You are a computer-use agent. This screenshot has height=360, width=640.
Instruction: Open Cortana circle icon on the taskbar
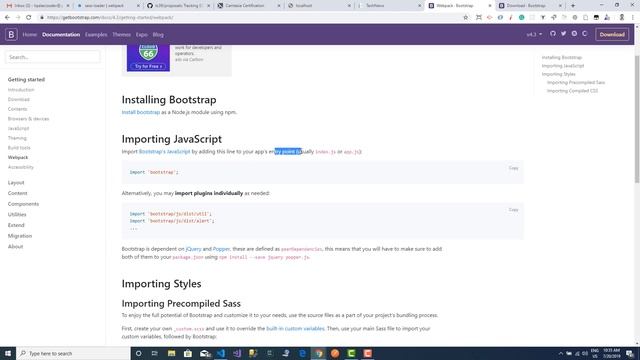coord(139,353)
